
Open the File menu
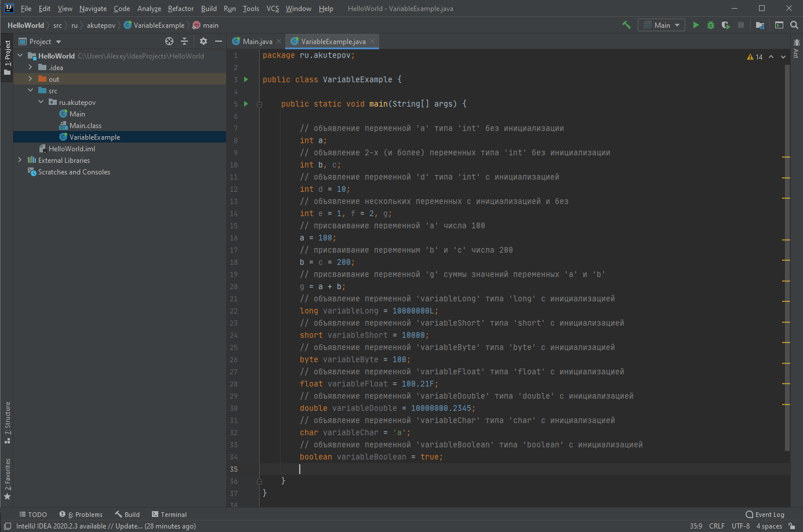pos(26,9)
